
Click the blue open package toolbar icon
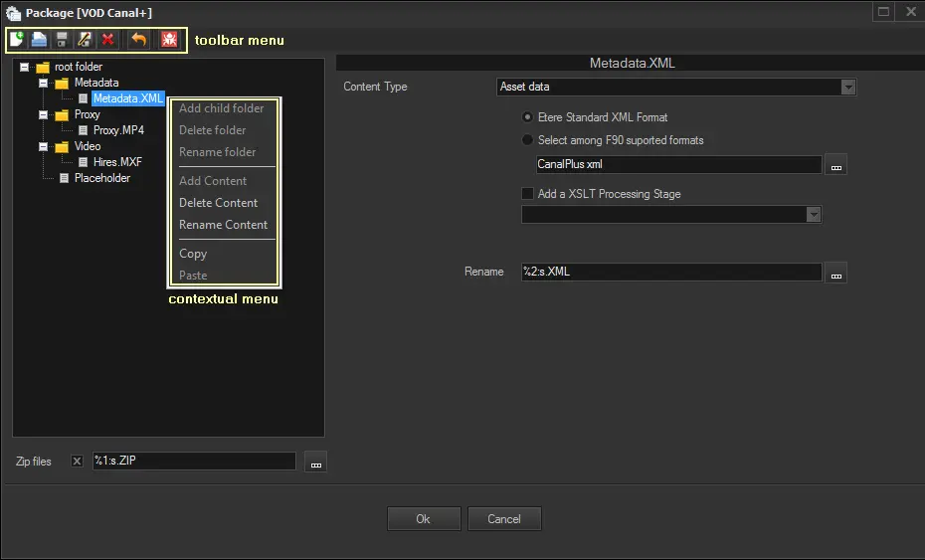click(x=39, y=40)
